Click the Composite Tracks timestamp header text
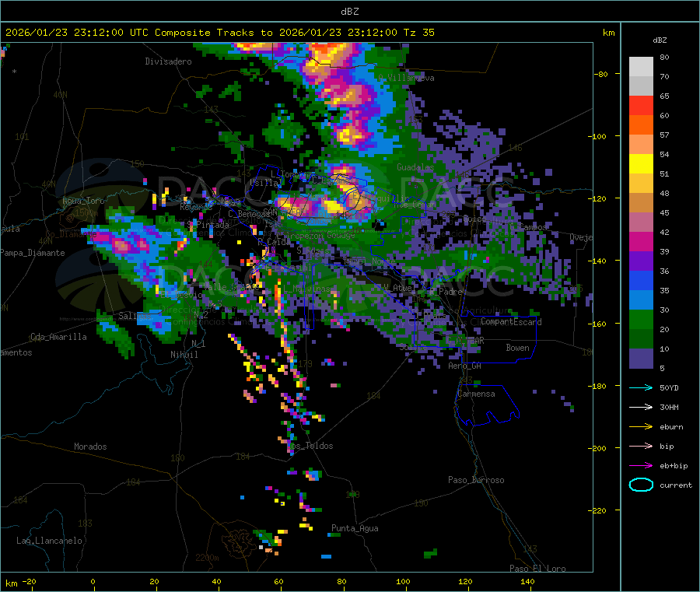The image size is (700, 592). (x=219, y=33)
